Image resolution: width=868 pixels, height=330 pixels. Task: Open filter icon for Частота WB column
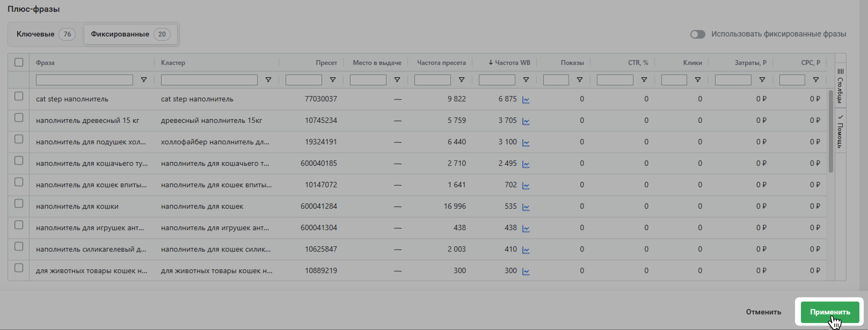(526, 80)
